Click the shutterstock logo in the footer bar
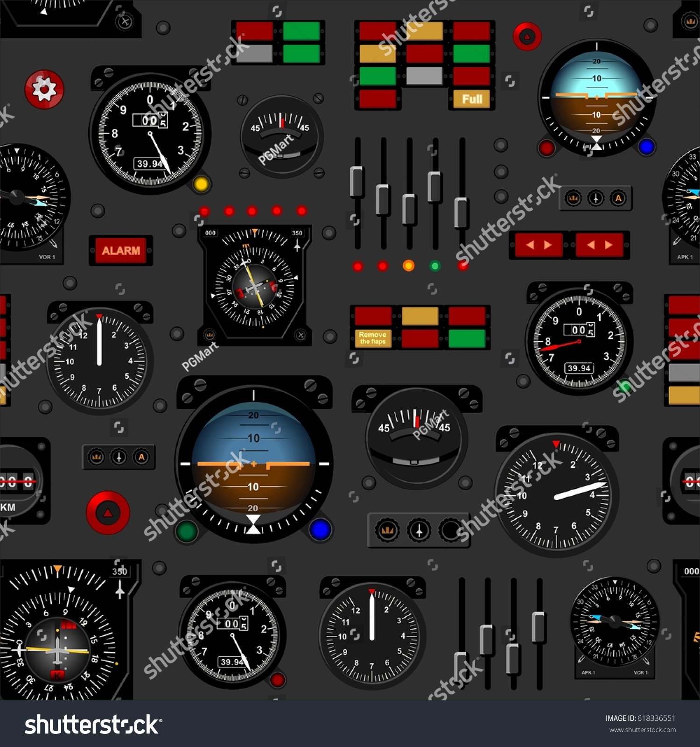Viewport: 700px width, 747px height. [93, 725]
